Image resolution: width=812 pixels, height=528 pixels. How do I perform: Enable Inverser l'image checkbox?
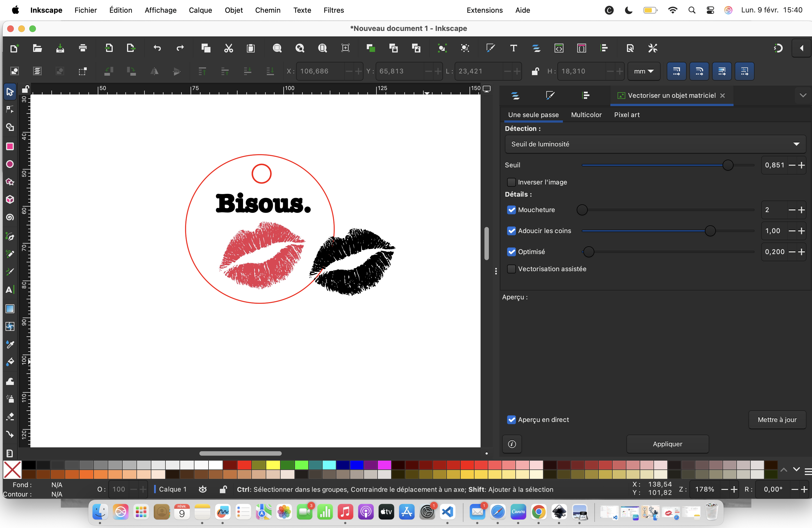pos(511,182)
